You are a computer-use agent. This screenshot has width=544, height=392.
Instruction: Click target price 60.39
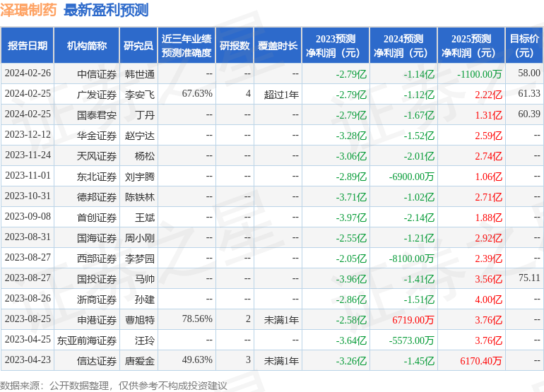pyautogui.click(x=529, y=114)
